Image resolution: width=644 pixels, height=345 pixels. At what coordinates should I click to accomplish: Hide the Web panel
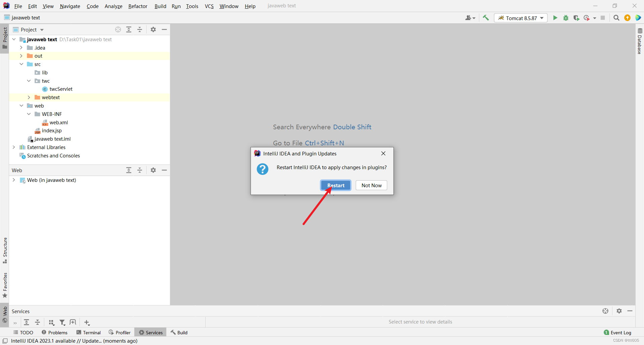[x=164, y=170]
